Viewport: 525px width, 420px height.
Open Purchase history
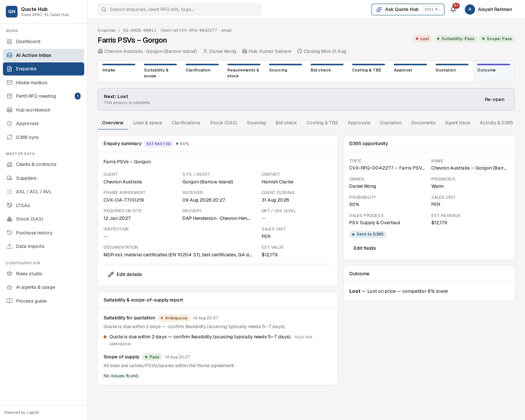point(44,233)
